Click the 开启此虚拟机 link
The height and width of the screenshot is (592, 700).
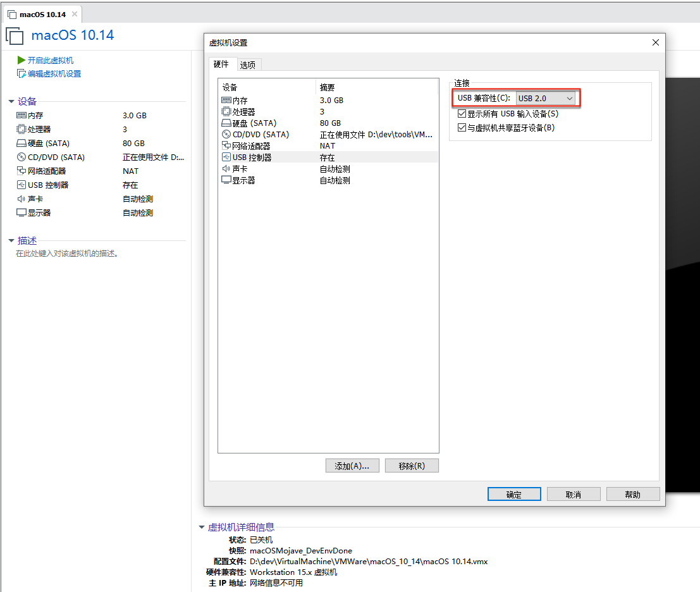pos(51,60)
